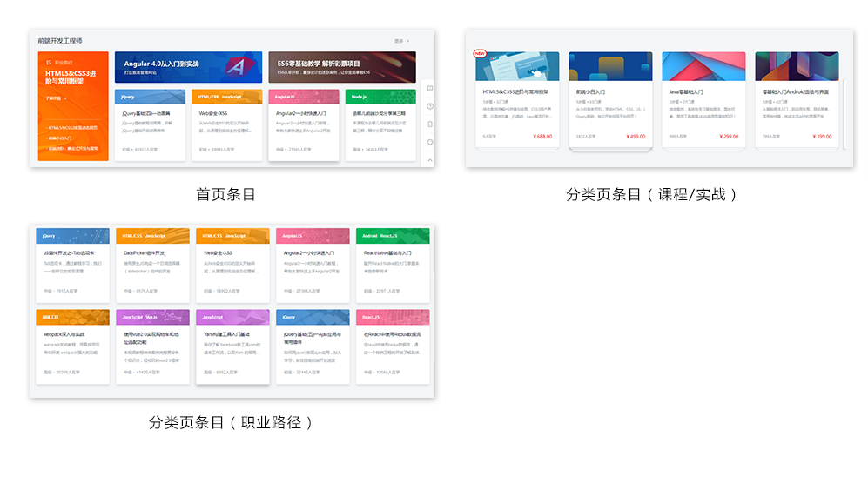Click the React.JS pink tag header
868x491 pixels.
[393, 317]
